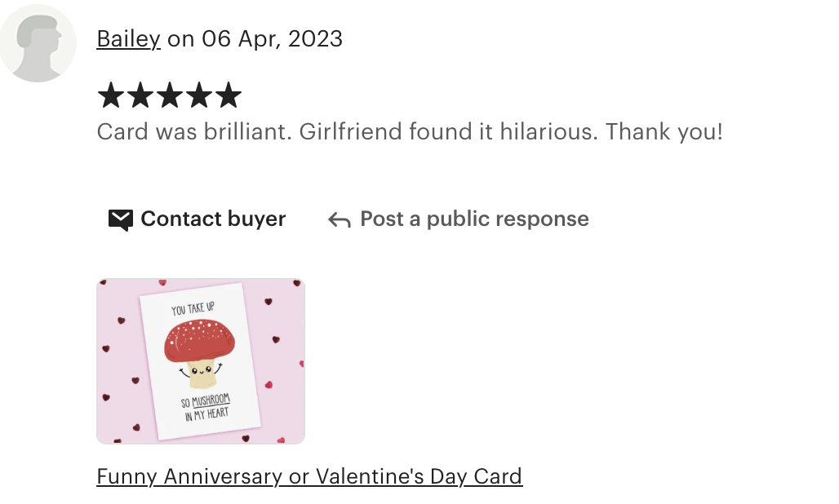This screenshot has width=839, height=504.
Task: Click the red mushroom cap on the card
Action: tap(199, 341)
